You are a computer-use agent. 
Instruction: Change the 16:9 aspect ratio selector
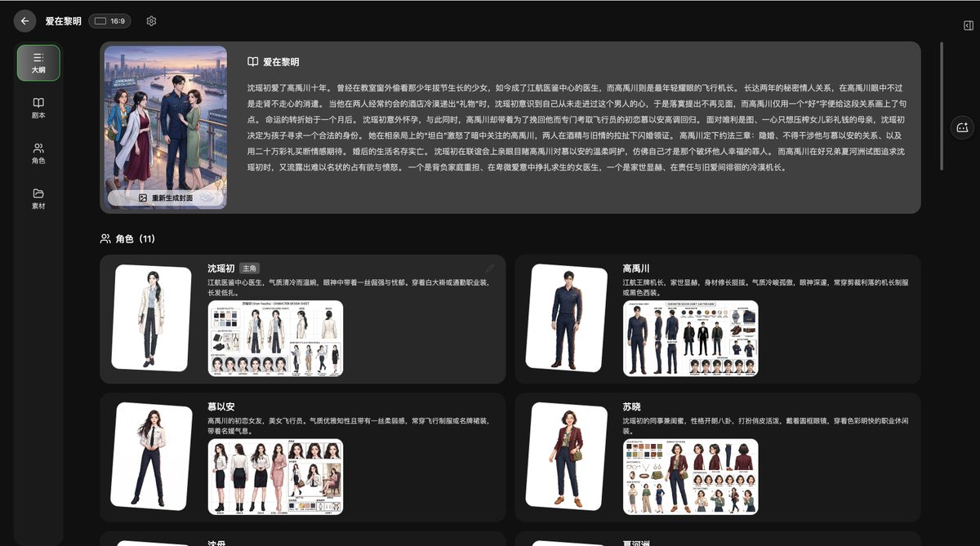point(109,21)
